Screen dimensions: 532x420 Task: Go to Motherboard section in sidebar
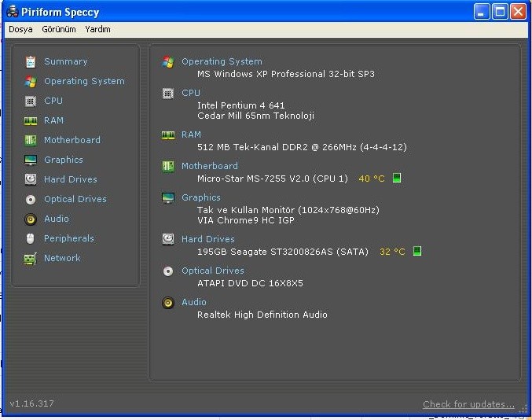click(72, 140)
